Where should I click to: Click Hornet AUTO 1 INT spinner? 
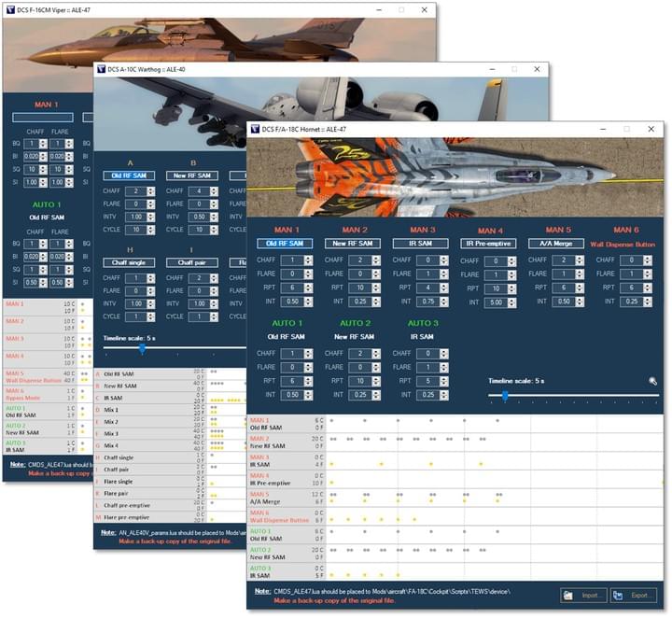(297, 395)
